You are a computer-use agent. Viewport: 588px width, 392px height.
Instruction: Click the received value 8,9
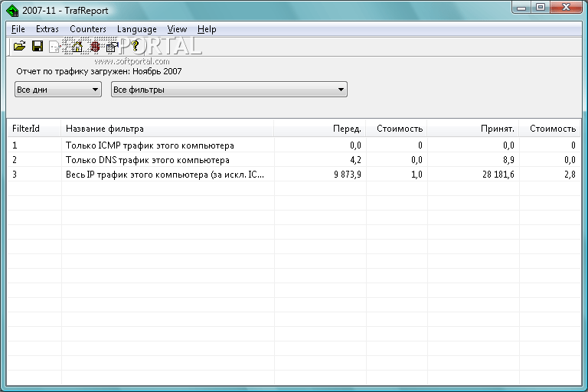[508, 160]
